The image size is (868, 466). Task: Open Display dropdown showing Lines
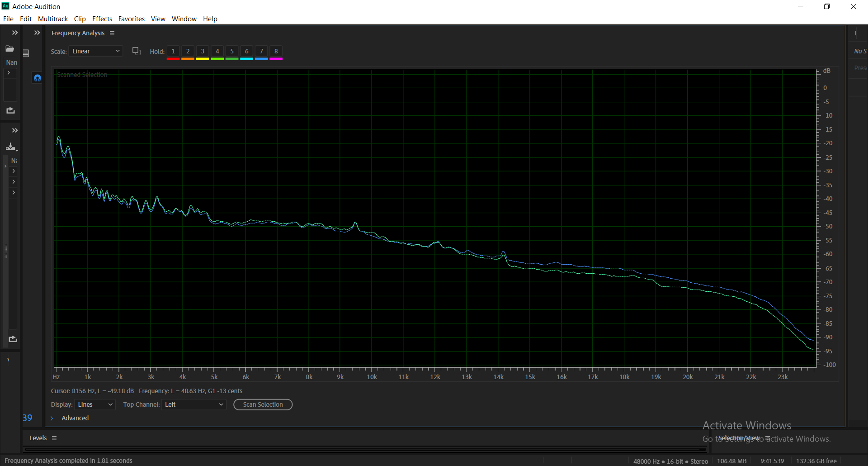point(95,404)
